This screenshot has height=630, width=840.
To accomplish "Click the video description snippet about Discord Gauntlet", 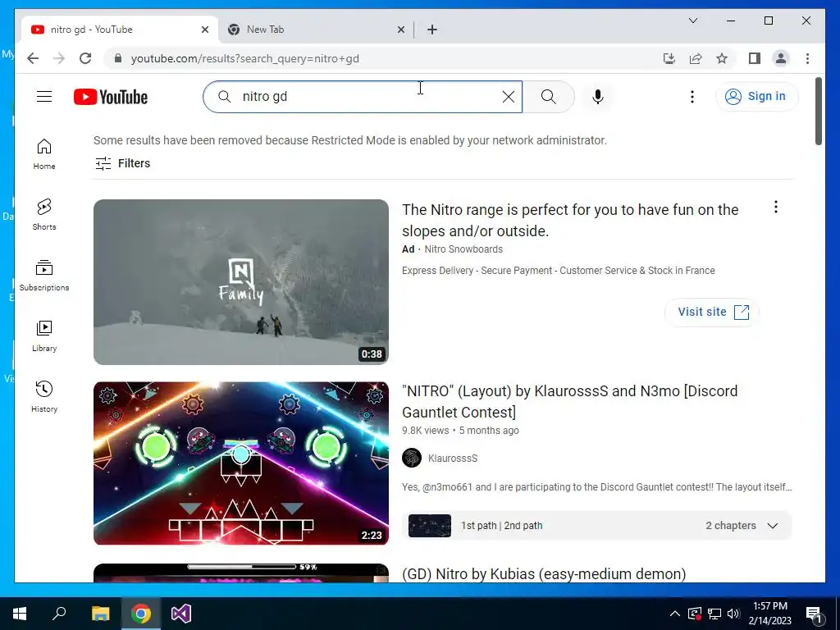I will pyautogui.click(x=597, y=487).
